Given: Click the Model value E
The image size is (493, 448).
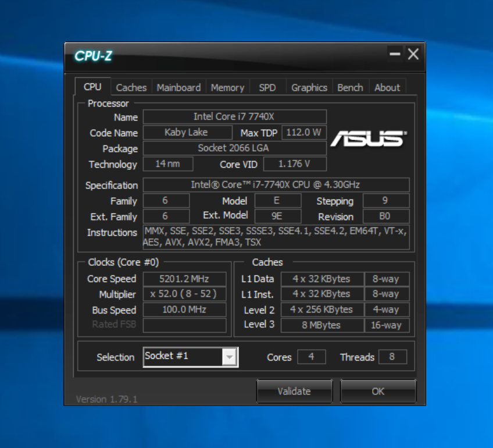Looking at the screenshot, I should (x=278, y=201).
